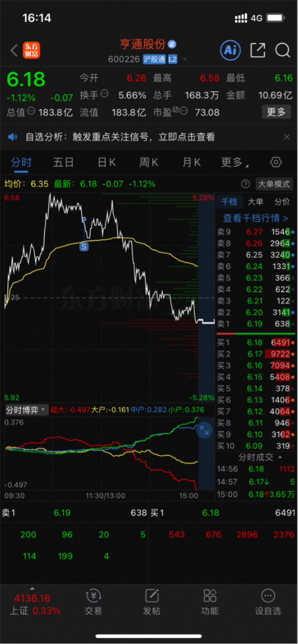The width and height of the screenshot is (298, 644).
Task: Tap info icon next to 总值
Action: point(31,111)
